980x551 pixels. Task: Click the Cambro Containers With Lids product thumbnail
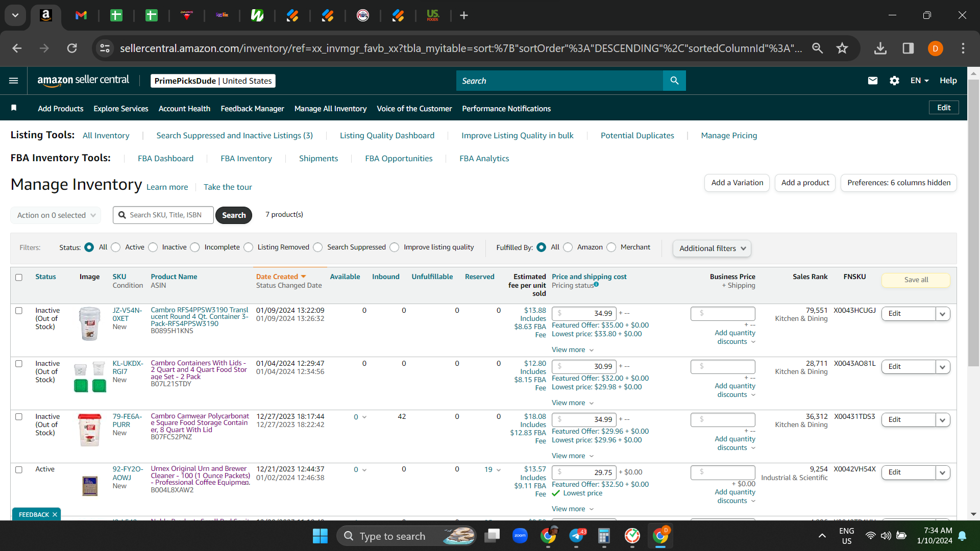point(90,378)
